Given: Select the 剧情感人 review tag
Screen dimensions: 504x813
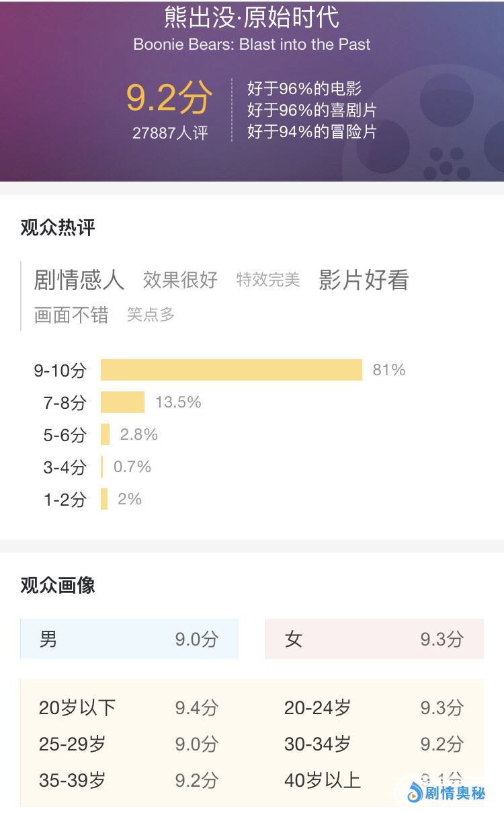Looking at the screenshot, I should (x=79, y=280).
